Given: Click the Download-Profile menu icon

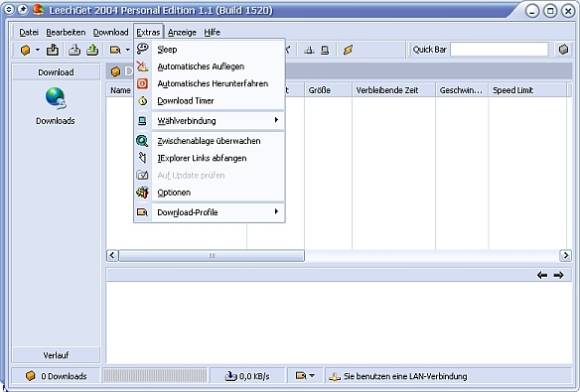Looking at the screenshot, I should click(142, 212).
